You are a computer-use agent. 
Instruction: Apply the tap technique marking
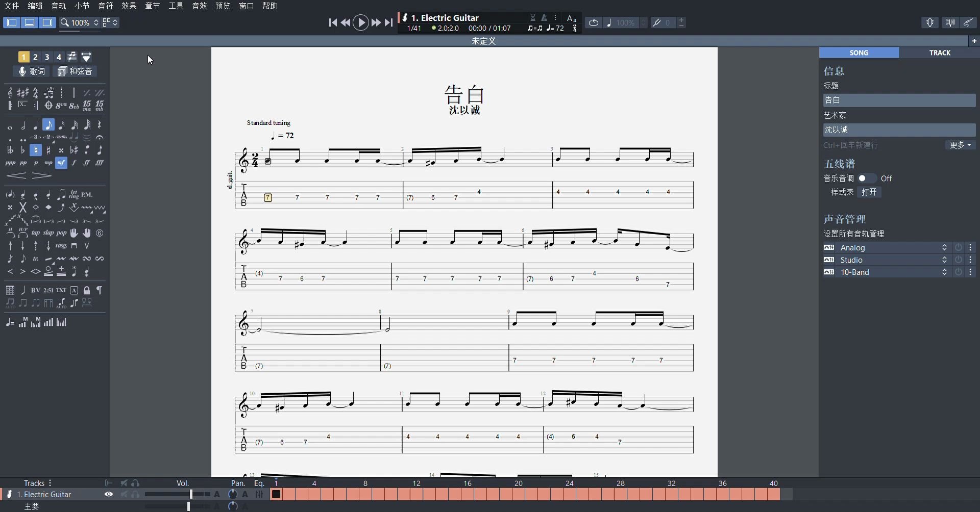pyautogui.click(x=36, y=233)
